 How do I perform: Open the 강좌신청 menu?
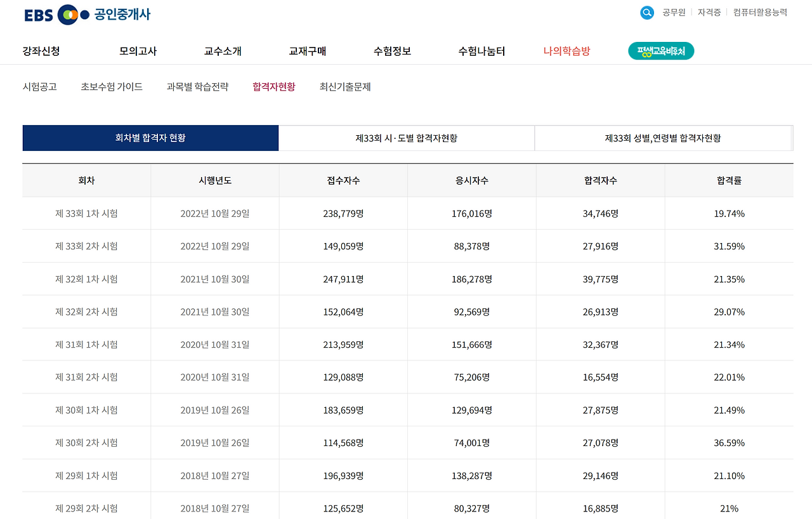(x=41, y=51)
